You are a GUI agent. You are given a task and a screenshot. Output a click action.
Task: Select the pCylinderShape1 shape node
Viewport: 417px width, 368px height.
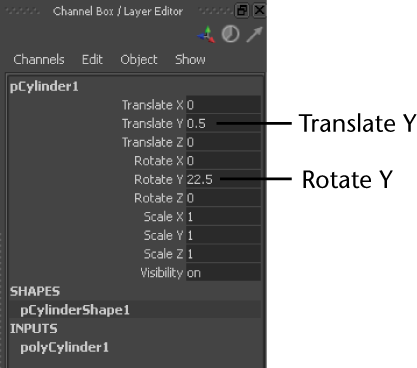(75, 310)
